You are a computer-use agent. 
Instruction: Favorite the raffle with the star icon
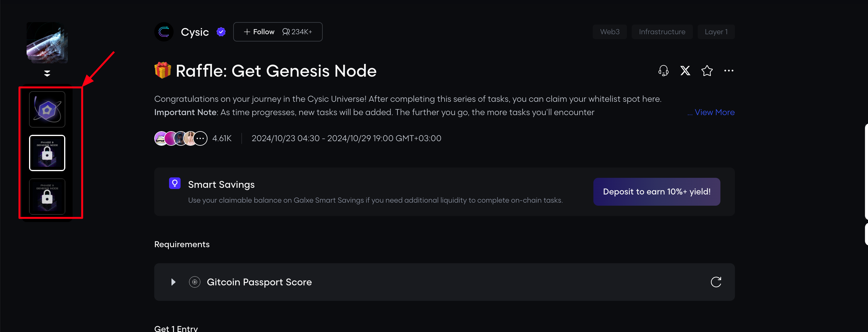coord(707,71)
